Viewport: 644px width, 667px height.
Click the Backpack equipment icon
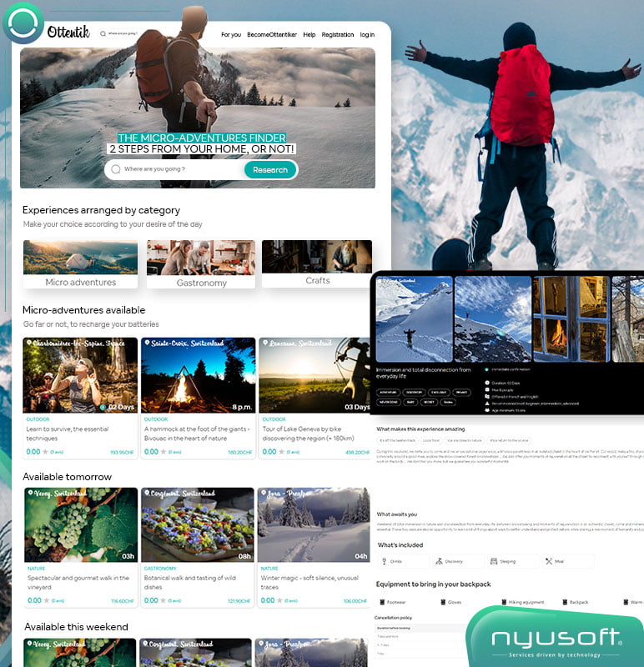[566, 602]
